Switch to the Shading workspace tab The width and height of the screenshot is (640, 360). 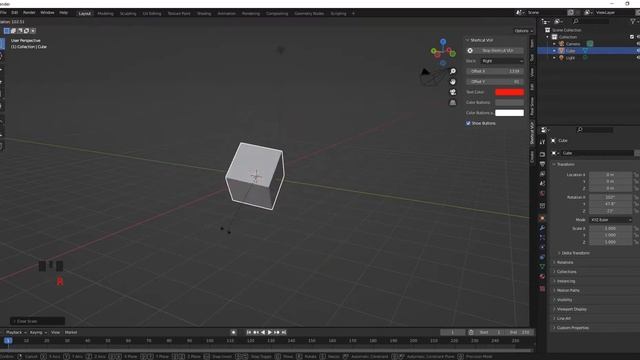tap(204, 13)
